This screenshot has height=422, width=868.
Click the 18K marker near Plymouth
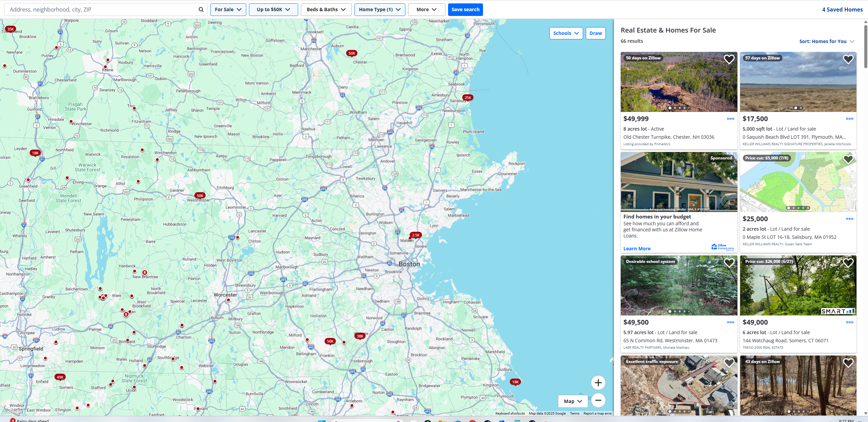click(515, 382)
